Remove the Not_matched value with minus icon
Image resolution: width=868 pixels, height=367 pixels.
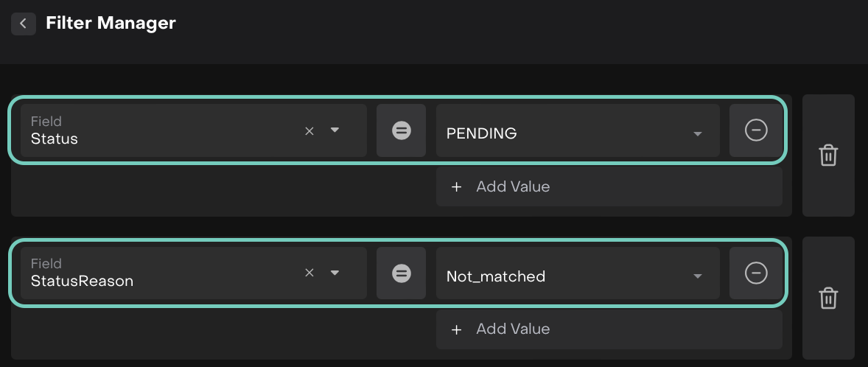[x=756, y=273]
